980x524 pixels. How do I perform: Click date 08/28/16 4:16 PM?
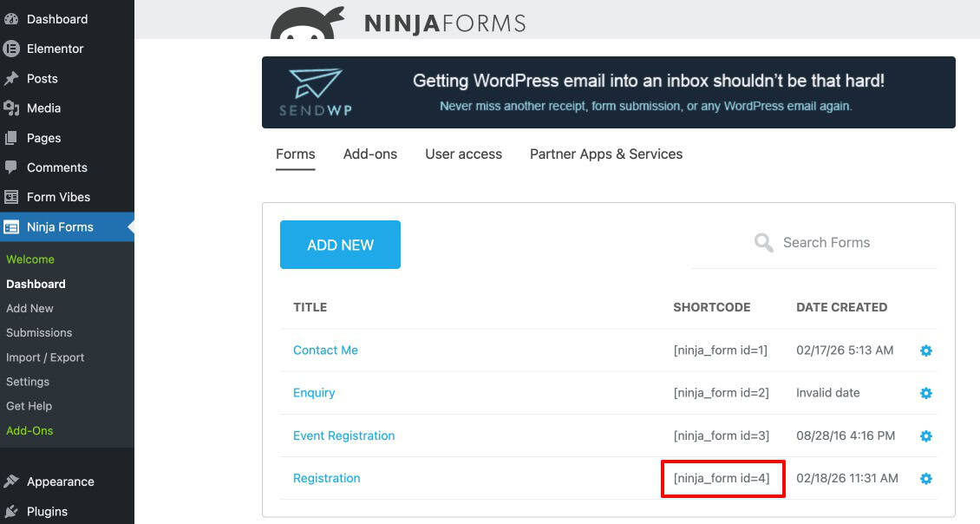(x=845, y=436)
